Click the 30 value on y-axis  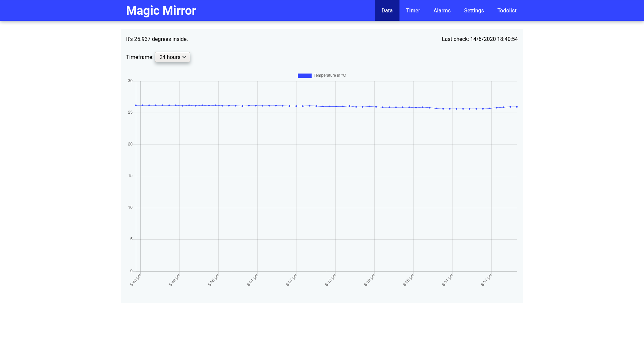click(130, 81)
